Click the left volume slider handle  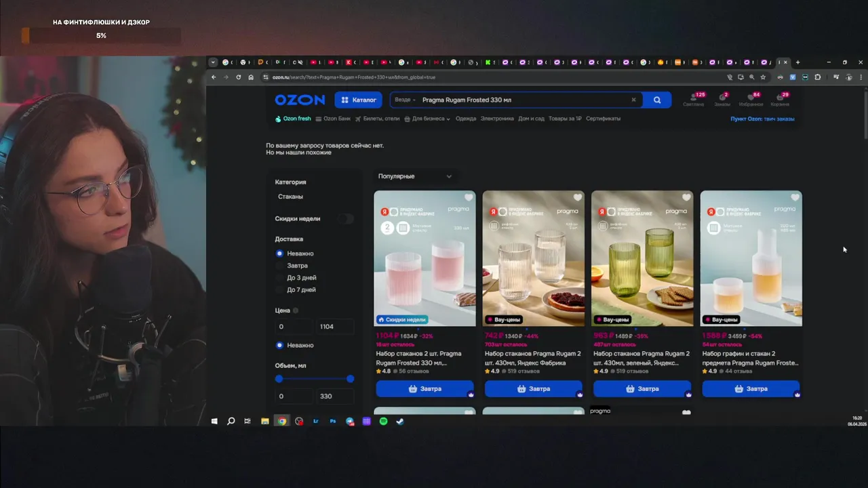click(279, 379)
